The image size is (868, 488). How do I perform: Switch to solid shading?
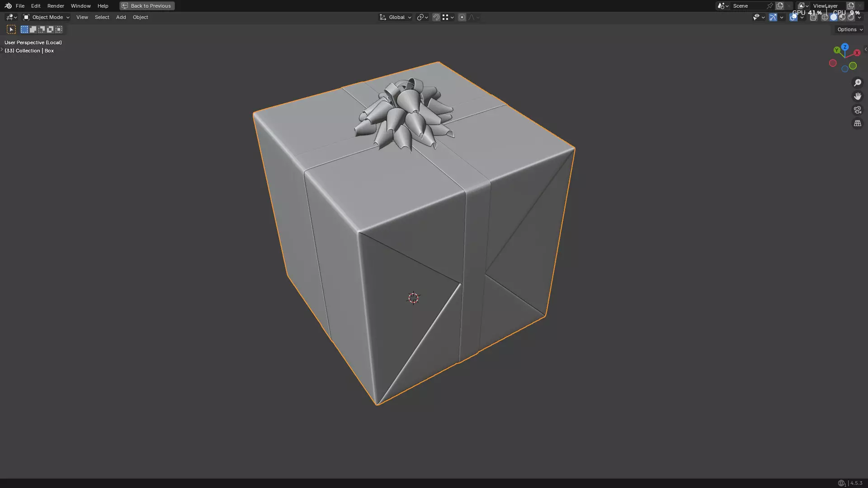tap(834, 17)
